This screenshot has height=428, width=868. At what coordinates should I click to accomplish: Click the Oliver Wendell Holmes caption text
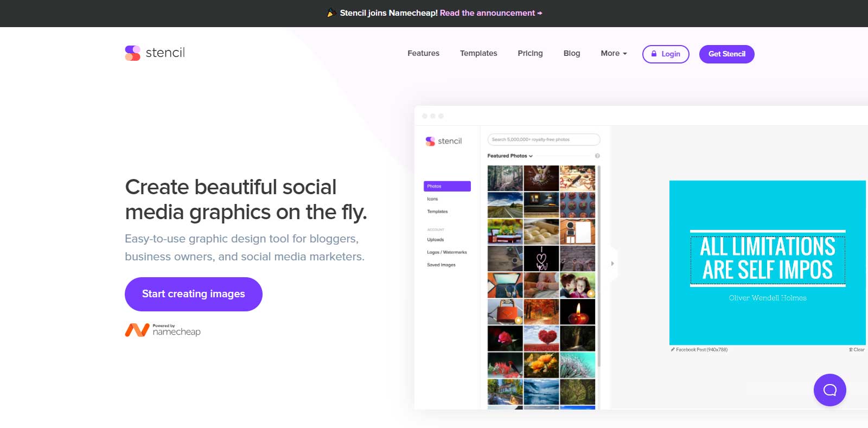coord(768,298)
